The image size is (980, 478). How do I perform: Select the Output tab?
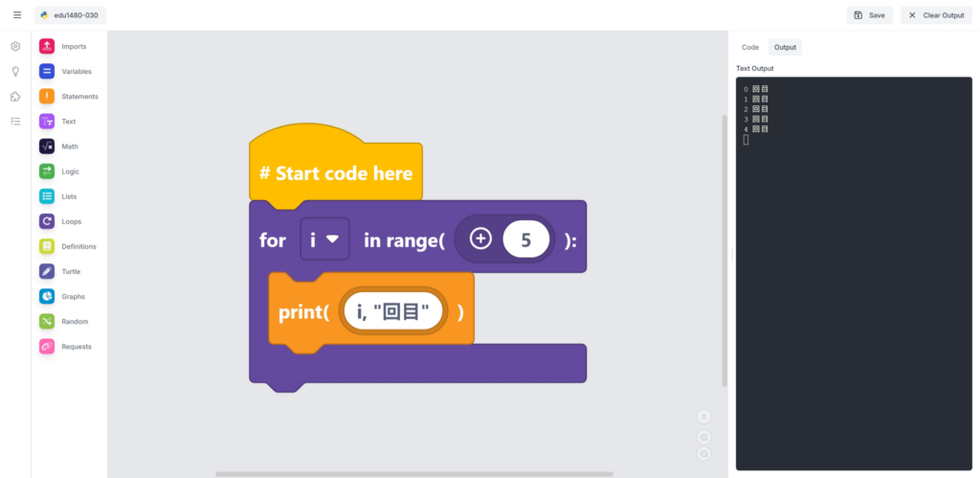[785, 47]
